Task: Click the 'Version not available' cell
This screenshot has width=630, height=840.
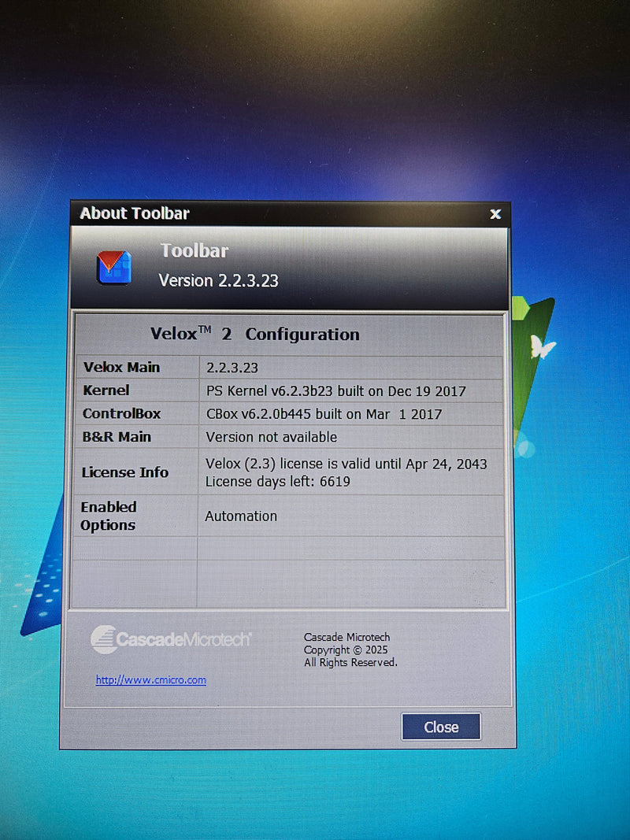Action: click(x=272, y=437)
